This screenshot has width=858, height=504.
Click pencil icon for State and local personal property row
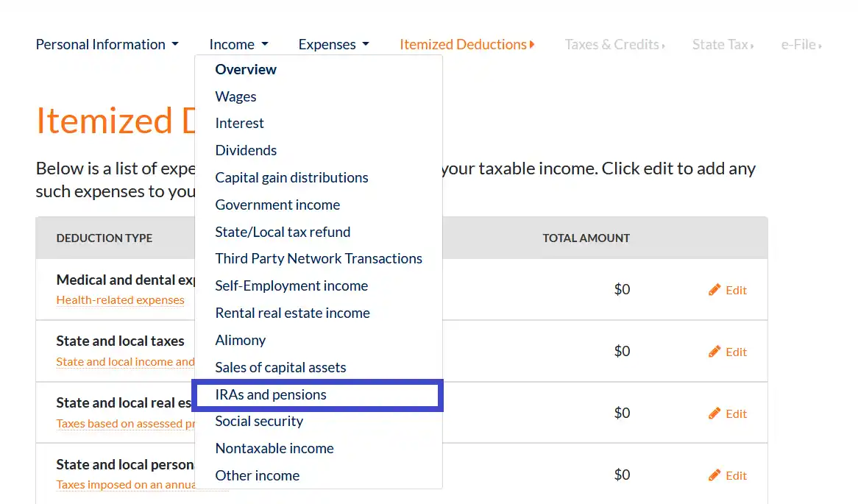coord(715,475)
